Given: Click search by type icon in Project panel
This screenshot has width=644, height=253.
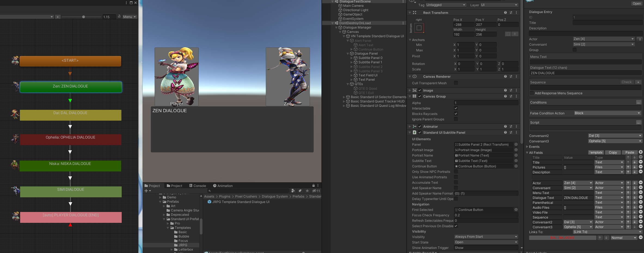Looking at the screenshot, I should (x=293, y=191).
